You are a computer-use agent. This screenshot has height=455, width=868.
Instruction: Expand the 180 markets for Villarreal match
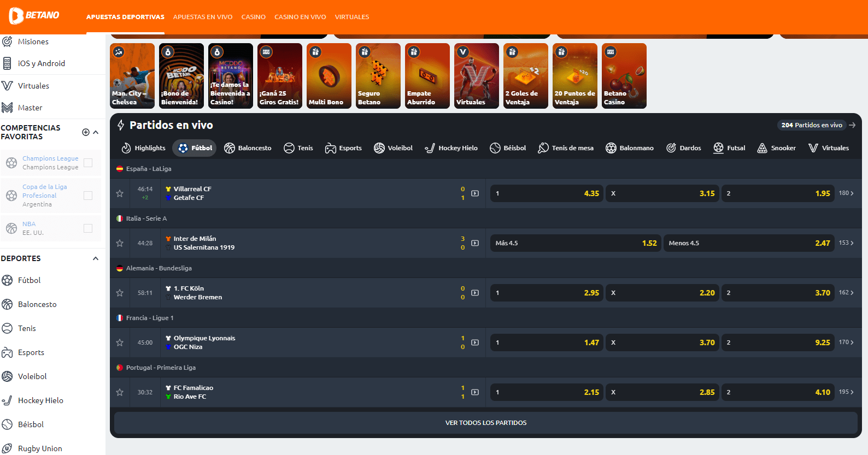point(846,193)
